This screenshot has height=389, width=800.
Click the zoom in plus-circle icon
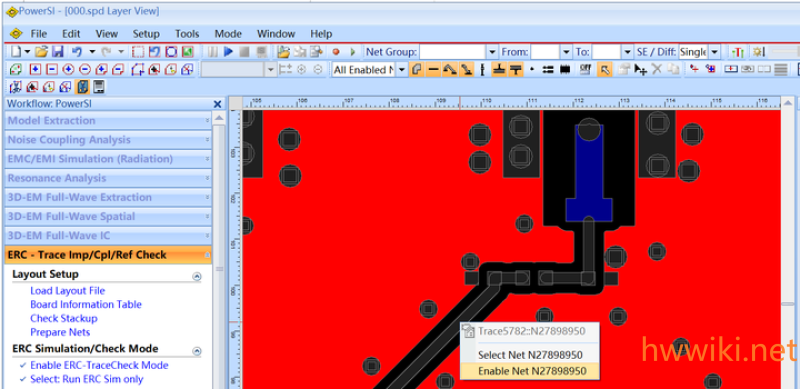pos(69,69)
